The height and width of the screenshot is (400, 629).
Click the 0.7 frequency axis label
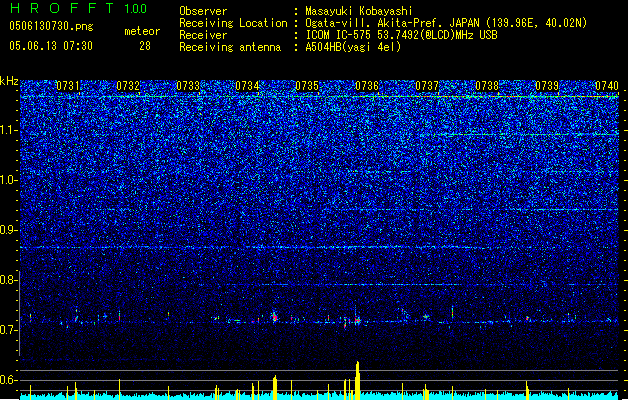[8, 330]
